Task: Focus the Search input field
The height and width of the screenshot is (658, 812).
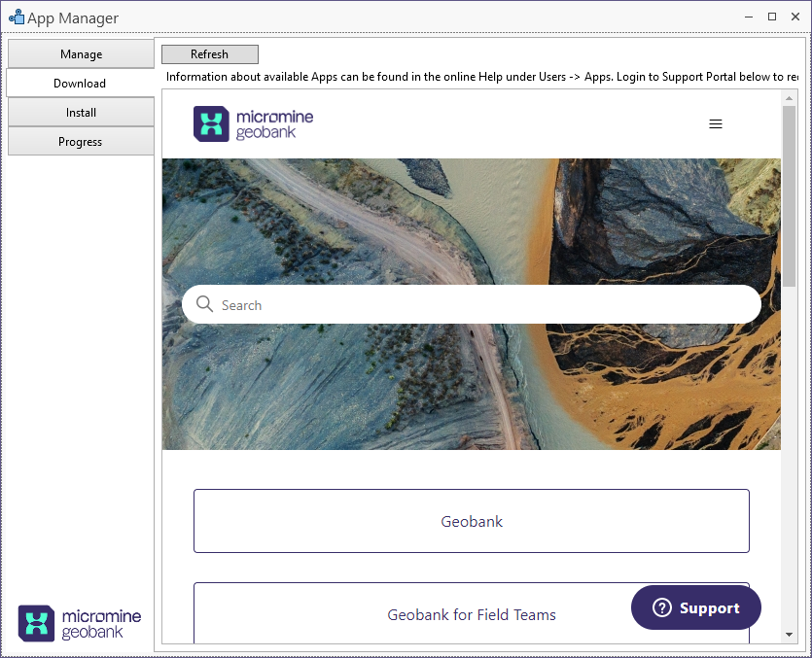Action: 472,304
